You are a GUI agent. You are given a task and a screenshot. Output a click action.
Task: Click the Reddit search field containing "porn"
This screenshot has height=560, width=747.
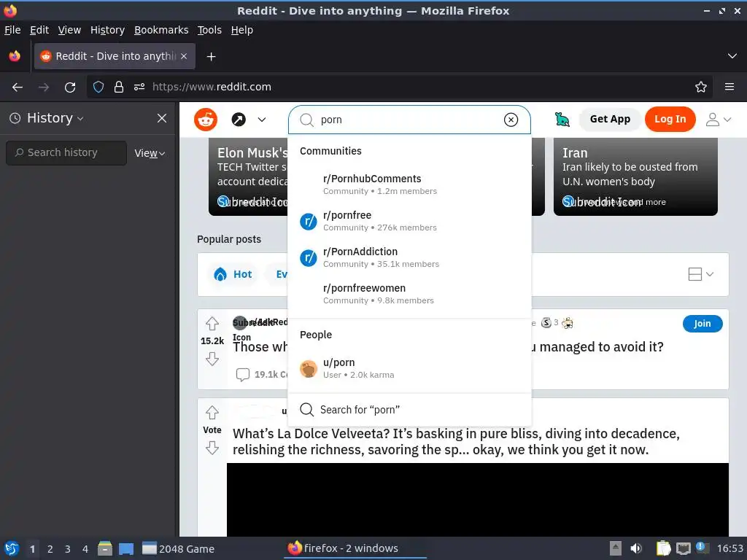tap(409, 120)
